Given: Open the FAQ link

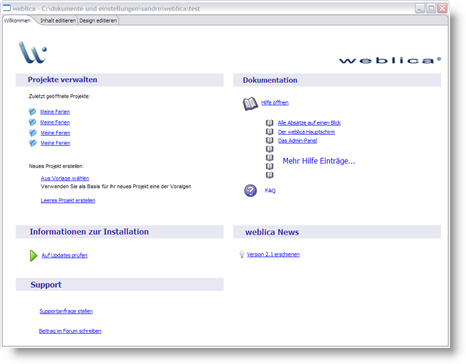Looking at the screenshot, I should click(x=270, y=191).
